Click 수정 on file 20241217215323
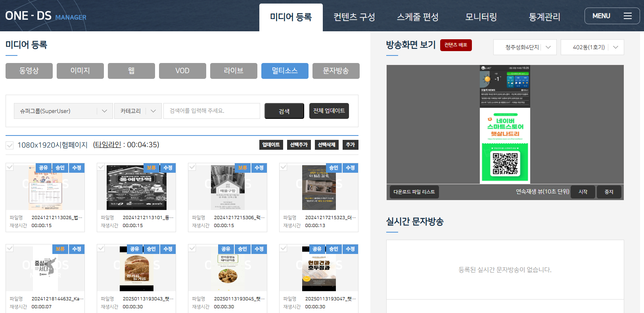This screenshot has width=644, height=313. click(351, 168)
